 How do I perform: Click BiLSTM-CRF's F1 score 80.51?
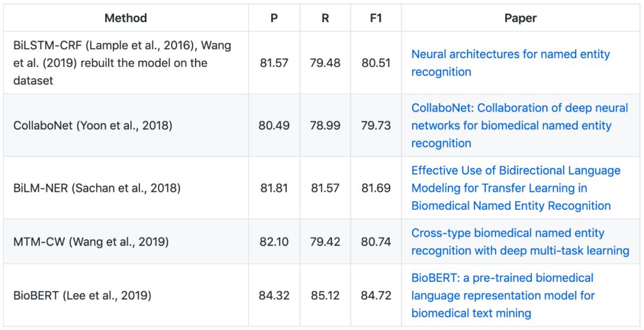376,63
